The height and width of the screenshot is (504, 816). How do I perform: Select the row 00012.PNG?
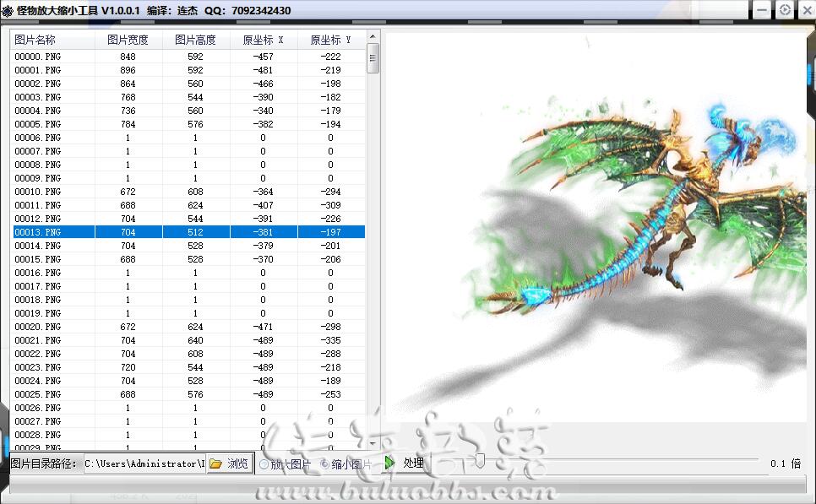(x=188, y=219)
